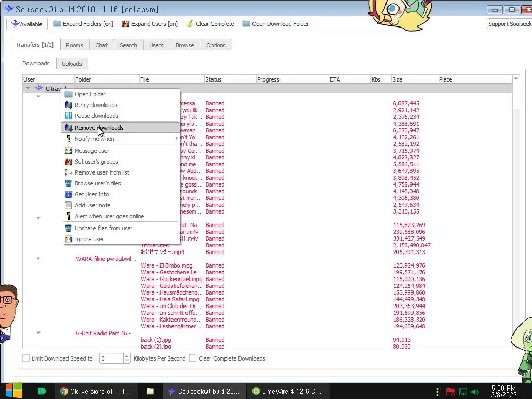The height and width of the screenshot is (399, 532).
Task: Collapse the G-Unit Radio Part 16 folder
Action: click(x=38, y=333)
